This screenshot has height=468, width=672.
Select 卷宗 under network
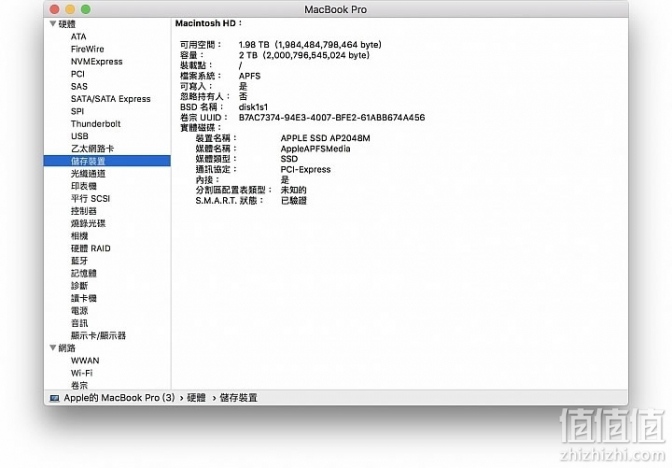tap(79, 385)
